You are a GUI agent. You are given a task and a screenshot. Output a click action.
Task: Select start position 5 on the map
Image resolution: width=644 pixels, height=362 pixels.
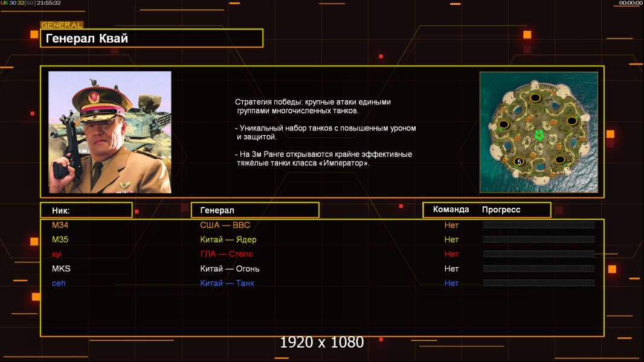519,162
